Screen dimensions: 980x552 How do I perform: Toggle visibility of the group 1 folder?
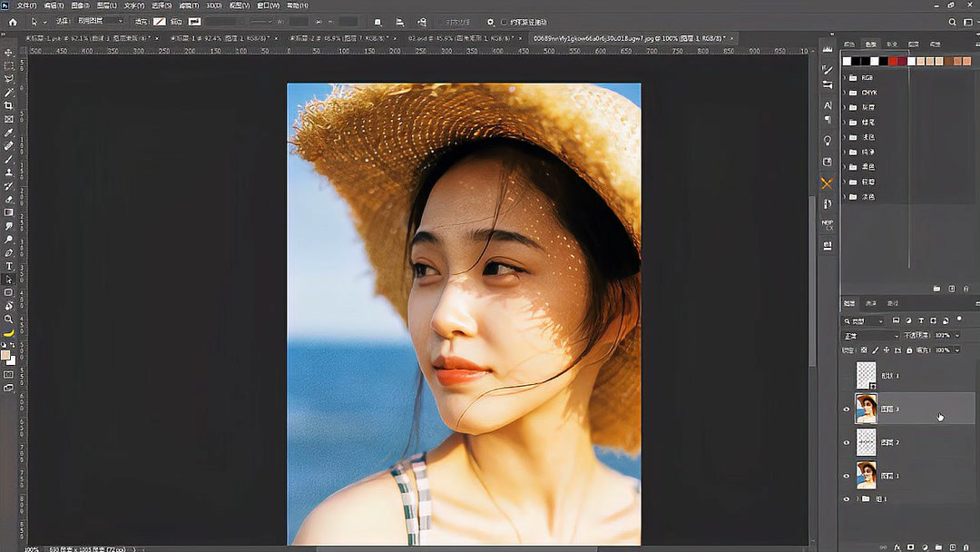click(847, 499)
